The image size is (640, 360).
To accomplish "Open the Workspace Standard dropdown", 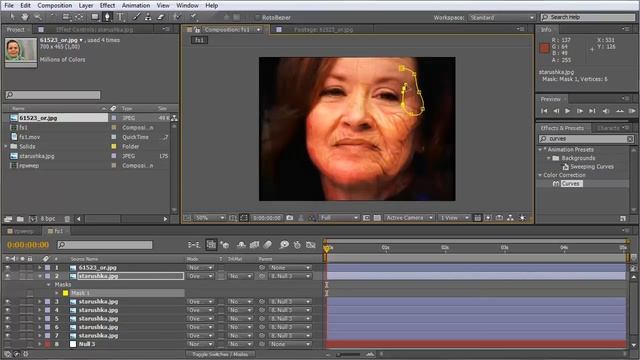I will [502, 18].
